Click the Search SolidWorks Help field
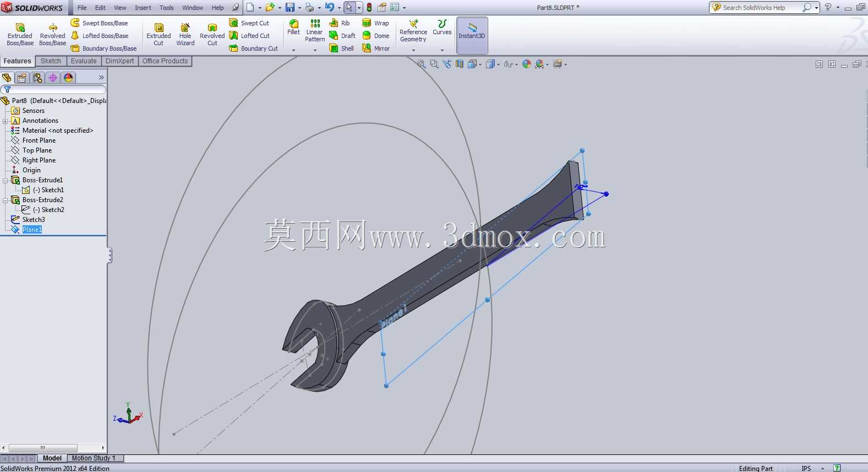The height and width of the screenshot is (472, 868). pos(761,8)
